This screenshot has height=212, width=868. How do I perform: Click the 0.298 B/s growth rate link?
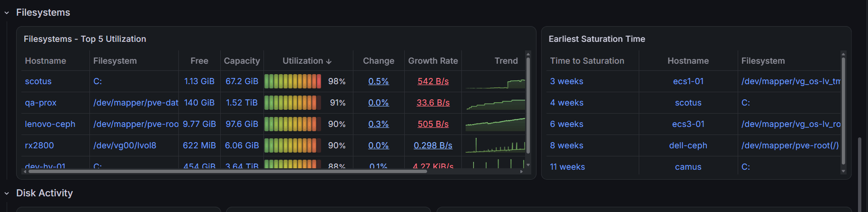coord(433,145)
